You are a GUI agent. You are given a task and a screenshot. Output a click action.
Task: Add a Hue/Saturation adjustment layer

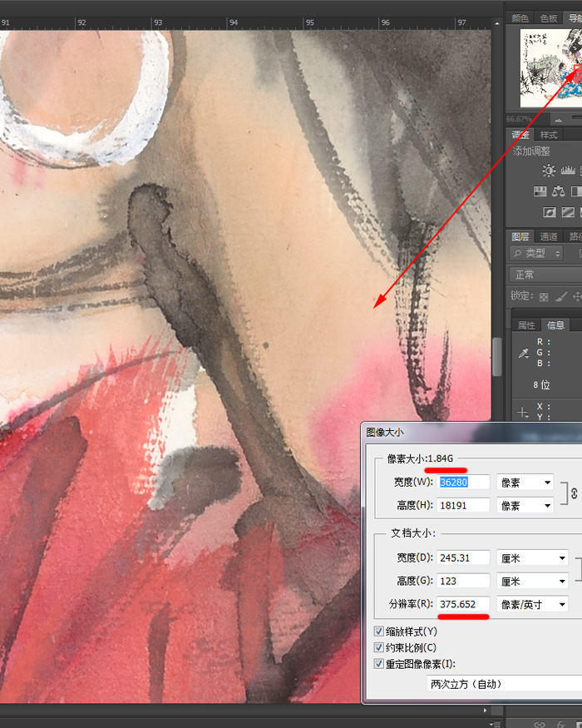point(540,191)
